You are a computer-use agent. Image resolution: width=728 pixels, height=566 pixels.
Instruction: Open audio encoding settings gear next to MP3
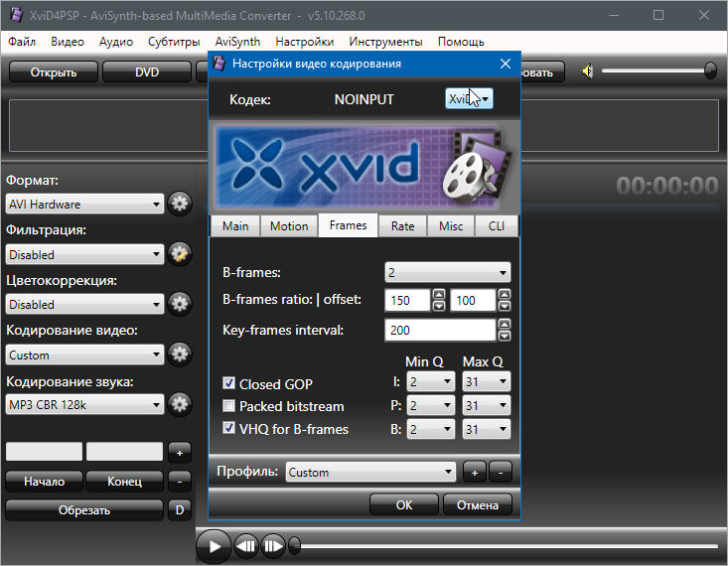tap(180, 404)
